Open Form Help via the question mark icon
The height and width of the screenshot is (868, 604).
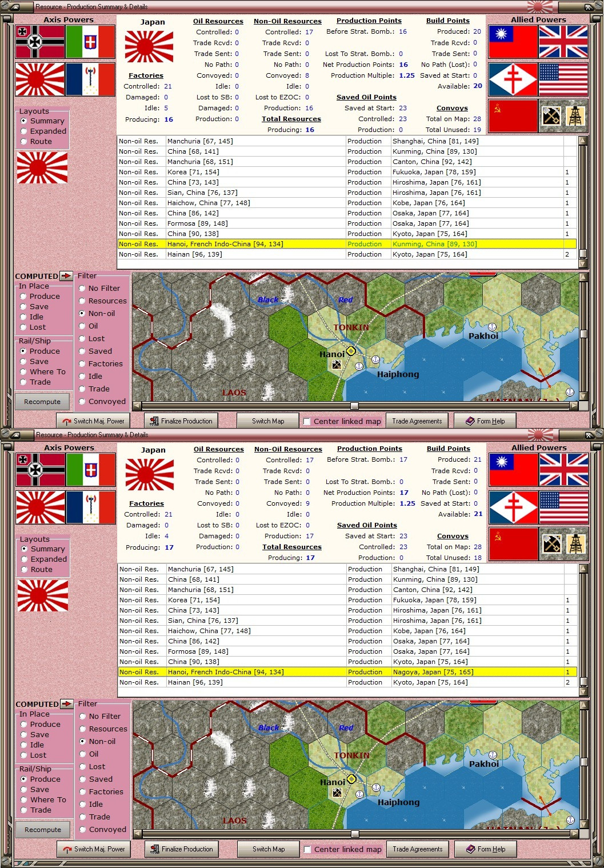(x=470, y=421)
